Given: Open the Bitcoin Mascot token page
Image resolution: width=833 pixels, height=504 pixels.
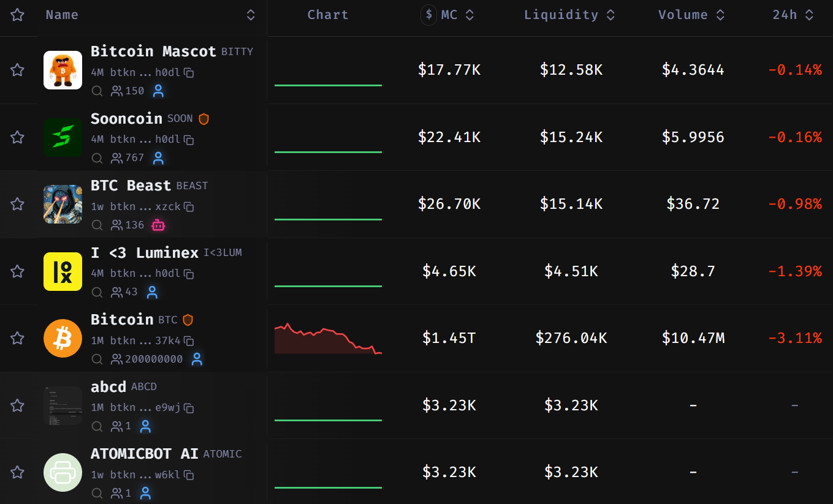Looking at the screenshot, I should tap(153, 51).
